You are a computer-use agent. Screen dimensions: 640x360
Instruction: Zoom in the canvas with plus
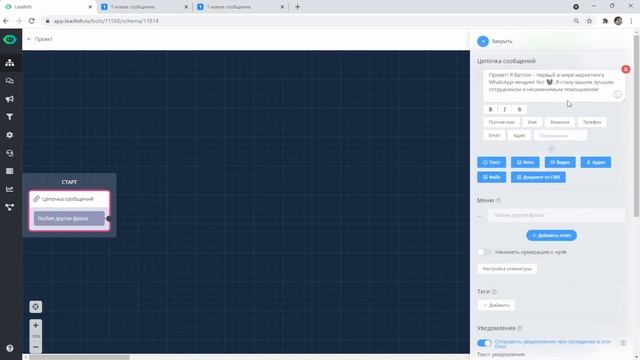point(36,325)
